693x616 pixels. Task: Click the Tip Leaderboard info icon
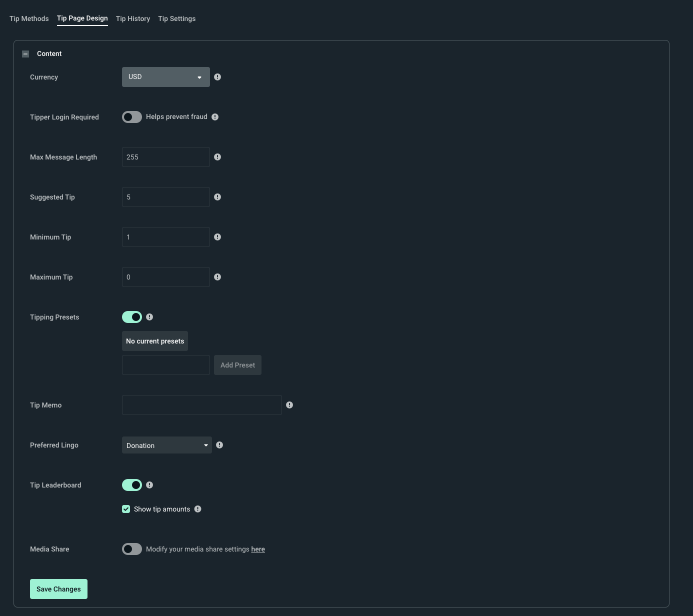tap(150, 484)
